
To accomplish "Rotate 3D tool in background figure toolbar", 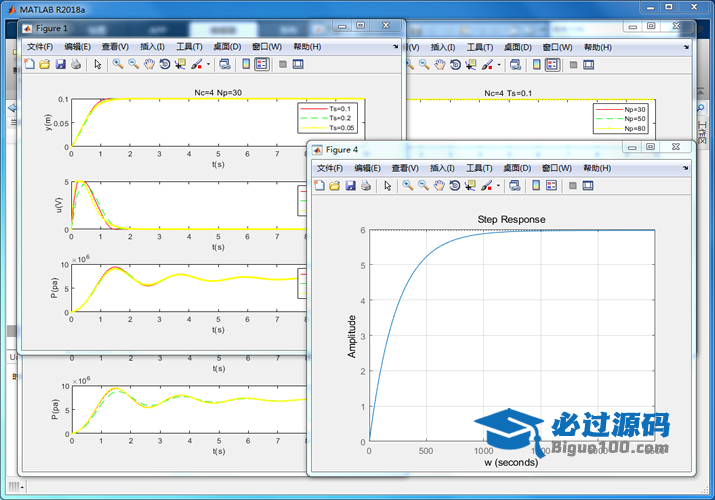I will pyautogui.click(x=455, y=65).
